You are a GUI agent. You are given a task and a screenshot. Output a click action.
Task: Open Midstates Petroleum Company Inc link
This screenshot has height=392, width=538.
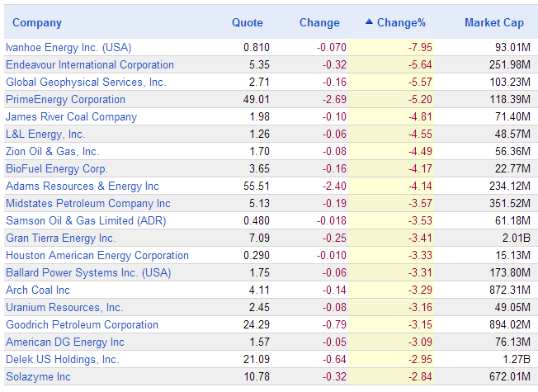[88, 203]
